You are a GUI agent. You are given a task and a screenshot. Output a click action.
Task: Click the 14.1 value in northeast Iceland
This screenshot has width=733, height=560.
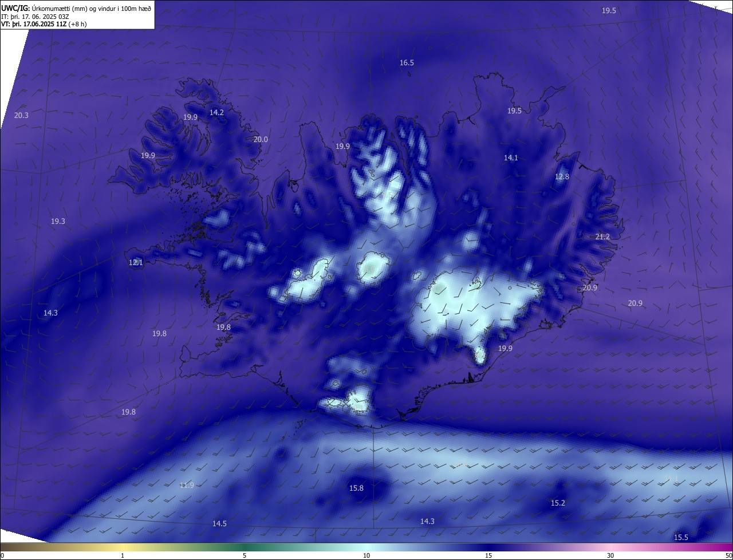tap(511, 158)
